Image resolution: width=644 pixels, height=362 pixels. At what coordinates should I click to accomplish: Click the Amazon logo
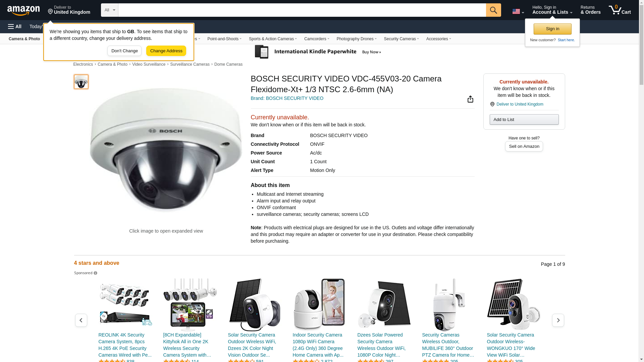point(23,10)
